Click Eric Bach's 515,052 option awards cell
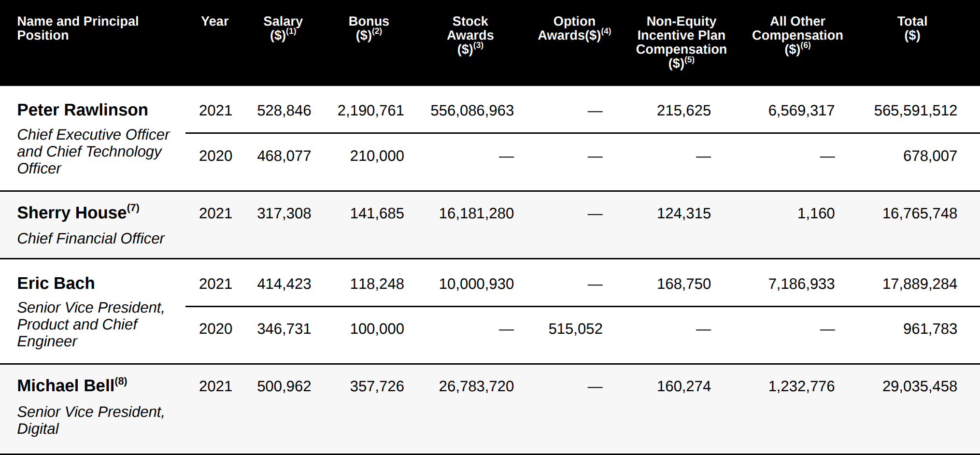 [575, 329]
